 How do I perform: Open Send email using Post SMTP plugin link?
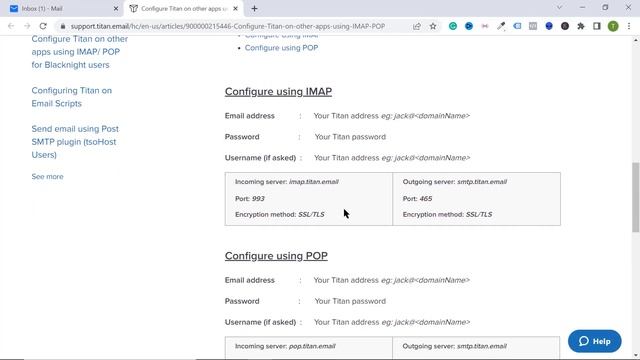pyautogui.click(x=75, y=142)
